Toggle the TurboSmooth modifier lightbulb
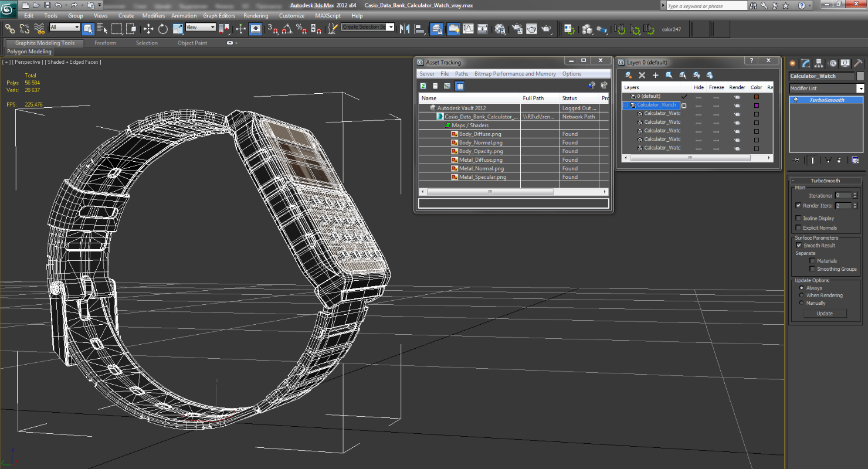The width and height of the screenshot is (868, 469). pos(796,100)
